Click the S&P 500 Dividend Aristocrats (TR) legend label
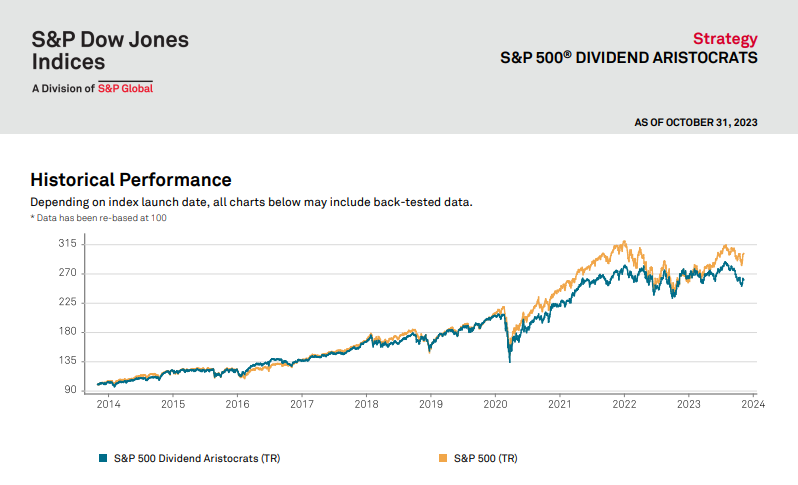The height and width of the screenshot is (485, 798). click(197, 458)
